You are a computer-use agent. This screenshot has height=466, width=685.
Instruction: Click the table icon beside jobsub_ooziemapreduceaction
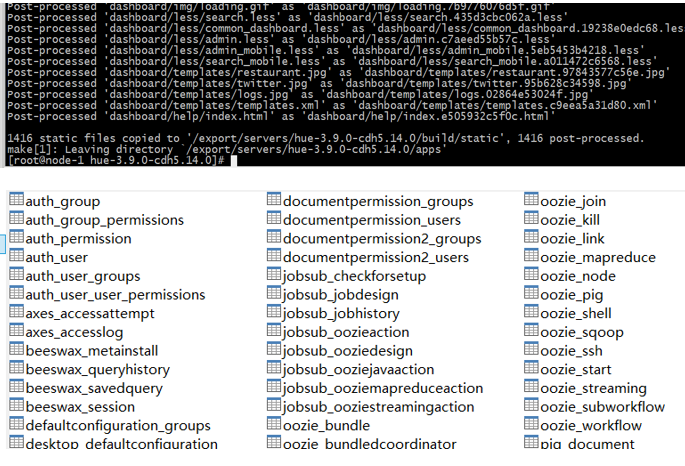(274, 386)
